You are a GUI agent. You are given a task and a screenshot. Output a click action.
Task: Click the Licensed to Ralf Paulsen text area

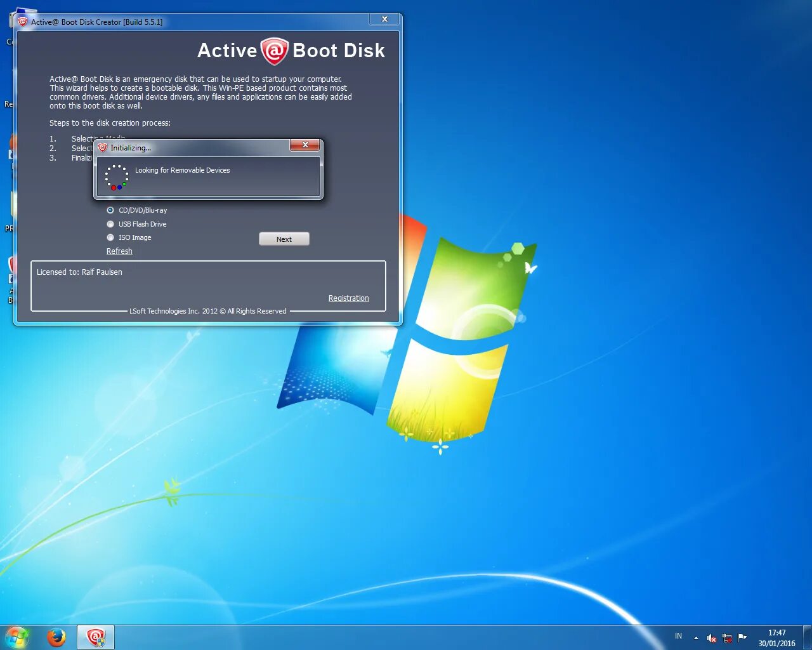(79, 272)
